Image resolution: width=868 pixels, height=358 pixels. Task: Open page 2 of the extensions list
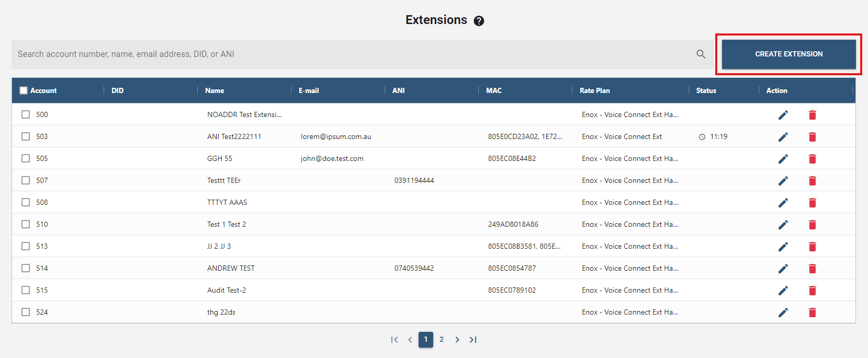pyautogui.click(x=442, y=340)
